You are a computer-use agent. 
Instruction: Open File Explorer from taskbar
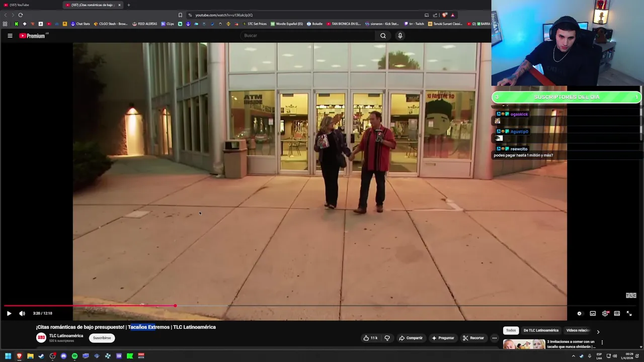(x=30, y=356)
